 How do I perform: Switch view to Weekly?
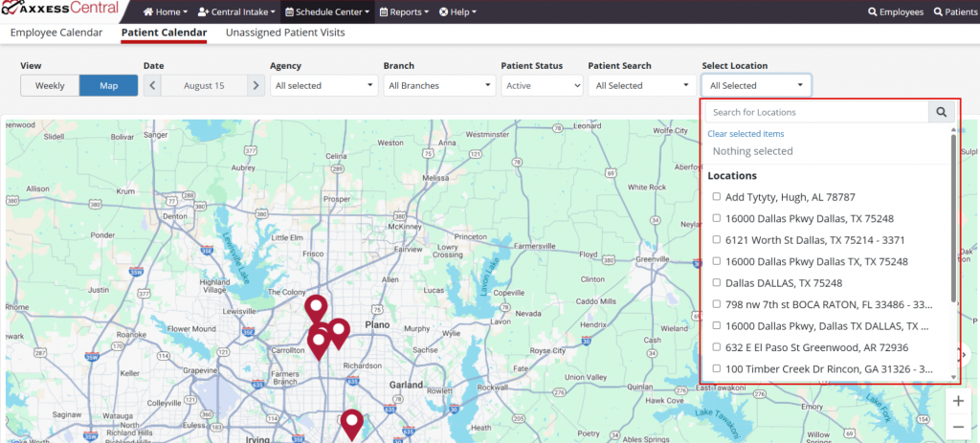50,85
